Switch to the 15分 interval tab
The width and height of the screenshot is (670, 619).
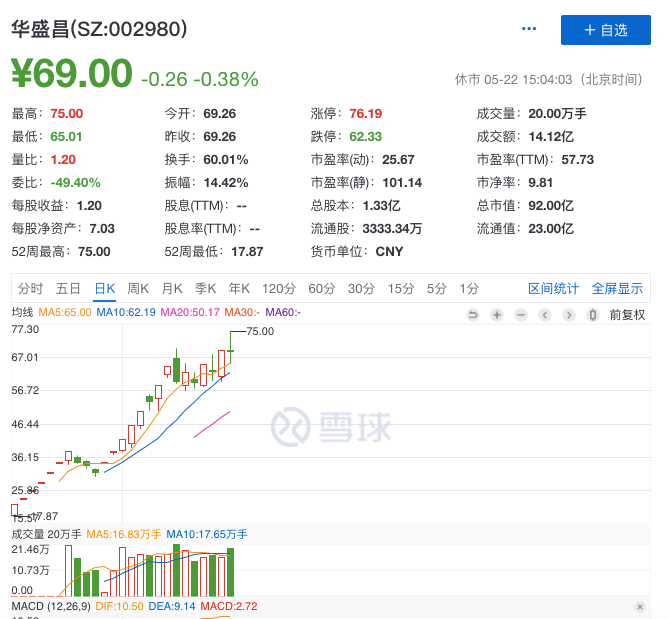click(x=401, y=289)
